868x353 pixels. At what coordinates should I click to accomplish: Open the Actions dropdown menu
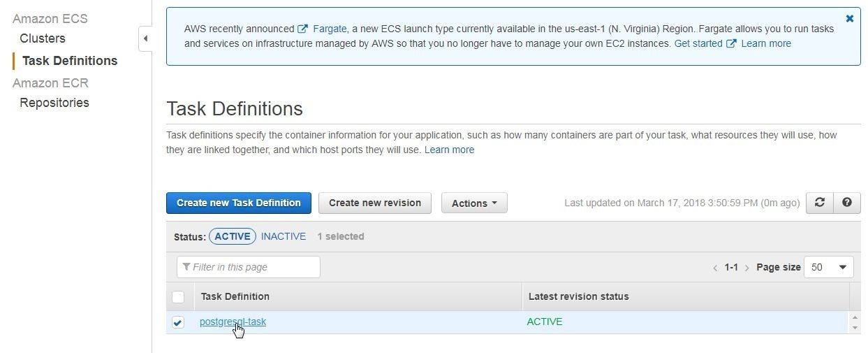pyautogui.click(x=474, y=203)
